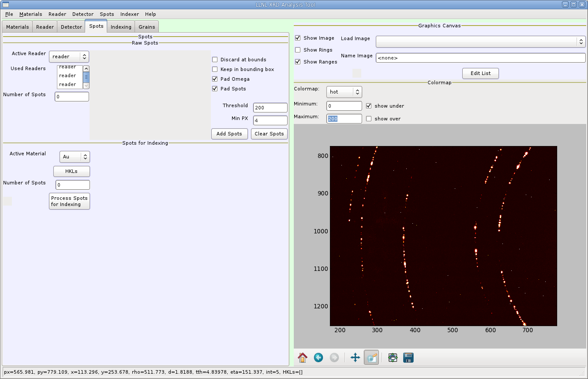This screenshot has width=588, height=379.
Task: Click the Clear Spots button
Action: (269, 134)
